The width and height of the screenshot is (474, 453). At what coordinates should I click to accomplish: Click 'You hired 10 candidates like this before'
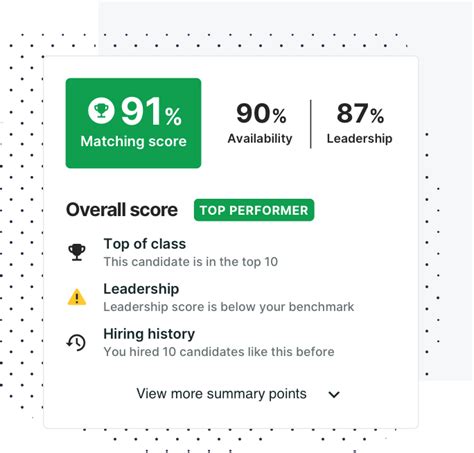coord(219,352)
